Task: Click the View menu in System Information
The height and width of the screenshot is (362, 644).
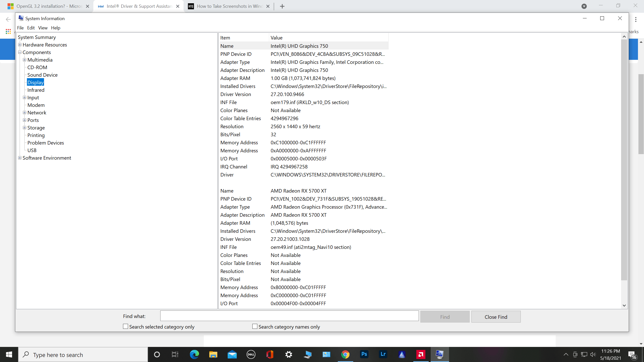Action: point(43,27)
